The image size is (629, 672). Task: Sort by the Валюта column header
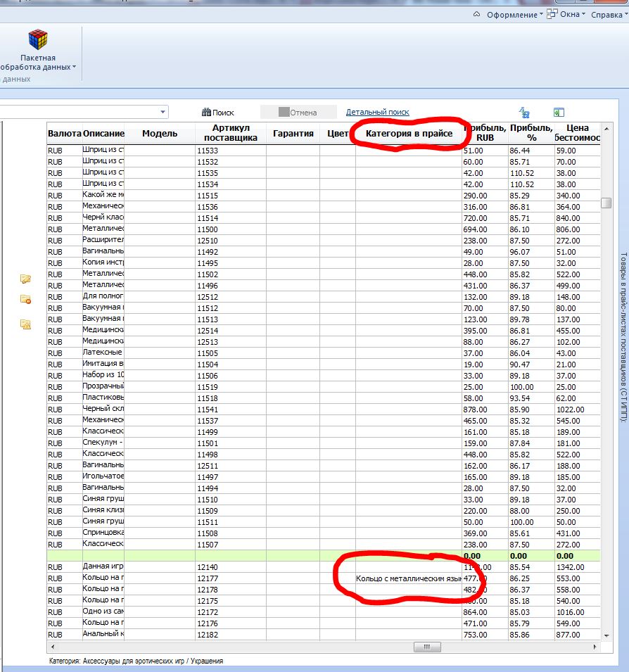[64, 133]
